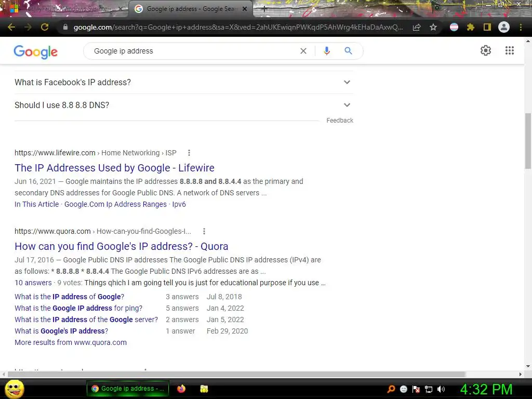Viewport: 532px width, 399px height.
Task: Open the Google apps grid
Action: pyautogui.click(x=510, y=50)
